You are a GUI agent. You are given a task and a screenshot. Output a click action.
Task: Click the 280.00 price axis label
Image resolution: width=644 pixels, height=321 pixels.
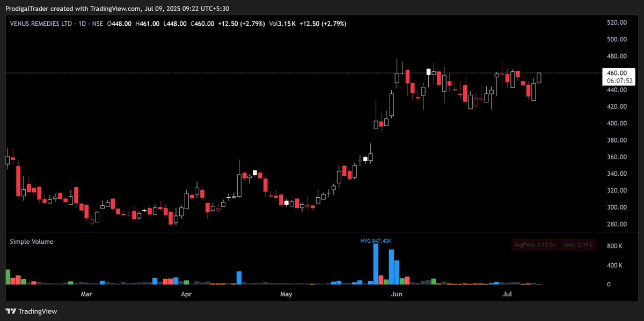coord(617,225)
